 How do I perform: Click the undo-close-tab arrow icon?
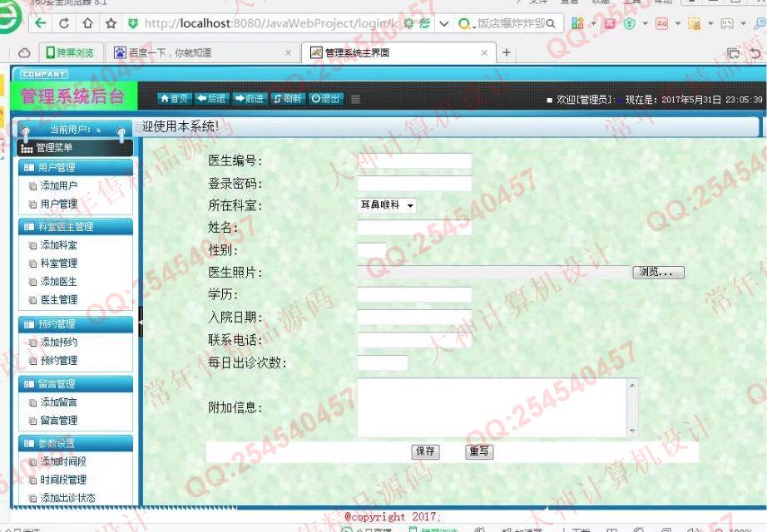[755, 53]
